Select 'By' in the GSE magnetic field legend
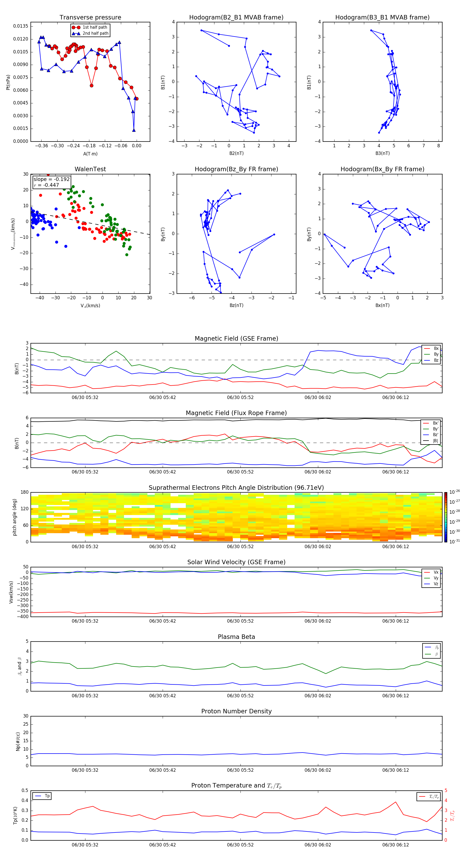Viewport: 473px width, 868px height. tap(431, 354)
